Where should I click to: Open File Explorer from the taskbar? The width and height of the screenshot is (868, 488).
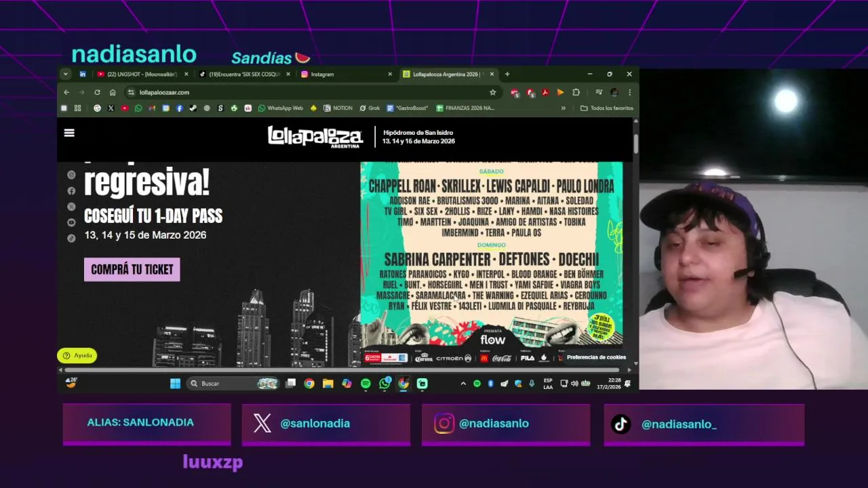(328, 384)
